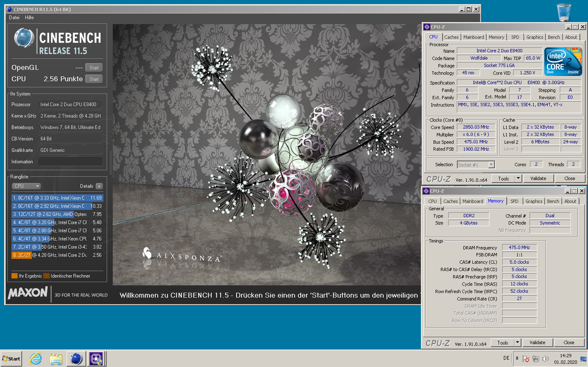Switch to SPD tab in lower CPU-Z
This screenshot has width=588, height=367.
(x=514, y=201)
